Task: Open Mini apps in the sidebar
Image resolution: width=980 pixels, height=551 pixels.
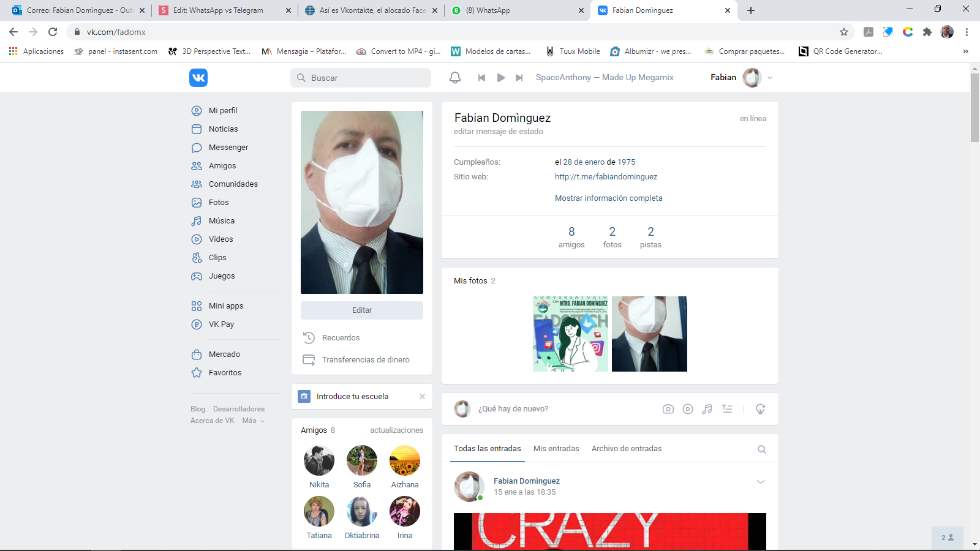Action: pos(225,306)
